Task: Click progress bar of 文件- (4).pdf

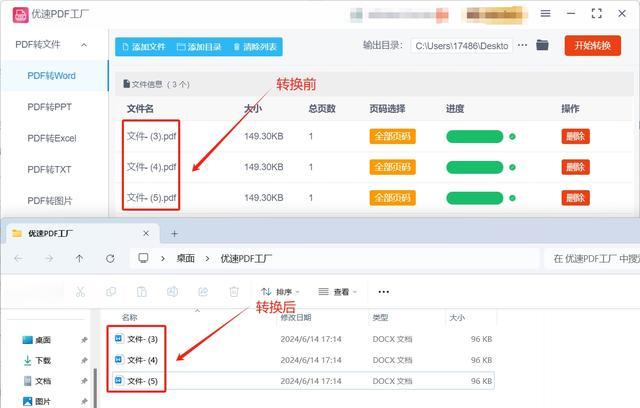Action: tap(475, 167)
